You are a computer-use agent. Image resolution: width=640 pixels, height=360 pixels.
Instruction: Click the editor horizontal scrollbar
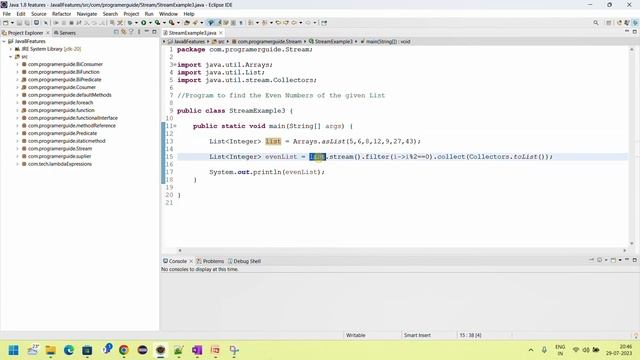coord(402,250)
